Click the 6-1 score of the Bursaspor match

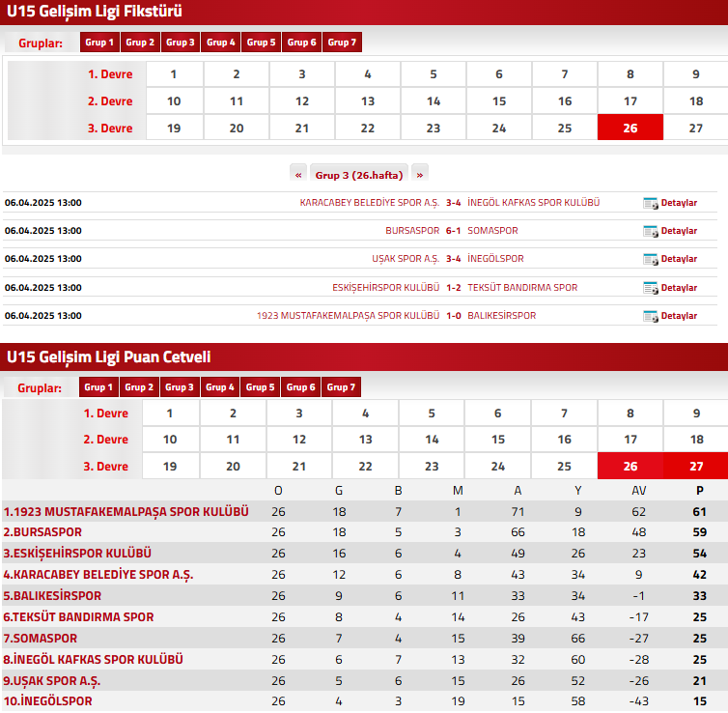tap(453, 231)
